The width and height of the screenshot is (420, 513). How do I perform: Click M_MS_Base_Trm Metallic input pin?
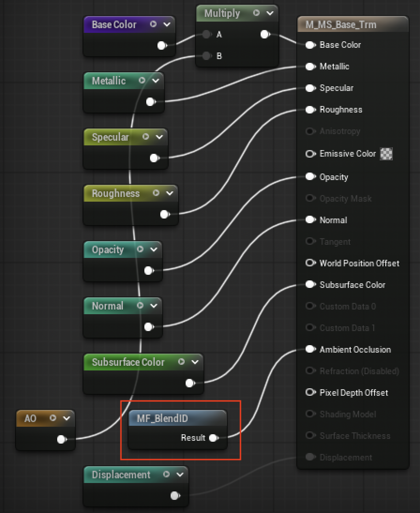pyautogui.click(x=310, y=67)
